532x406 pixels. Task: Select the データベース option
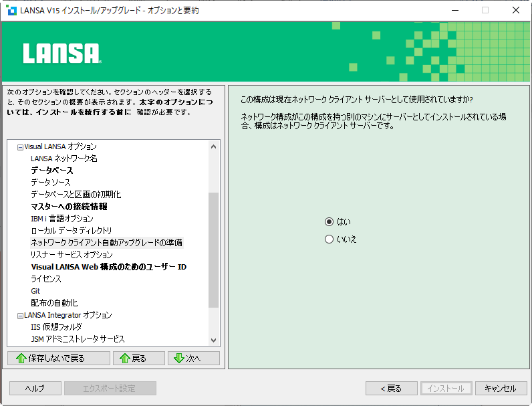pyautogui.click(x=52, y=171)
